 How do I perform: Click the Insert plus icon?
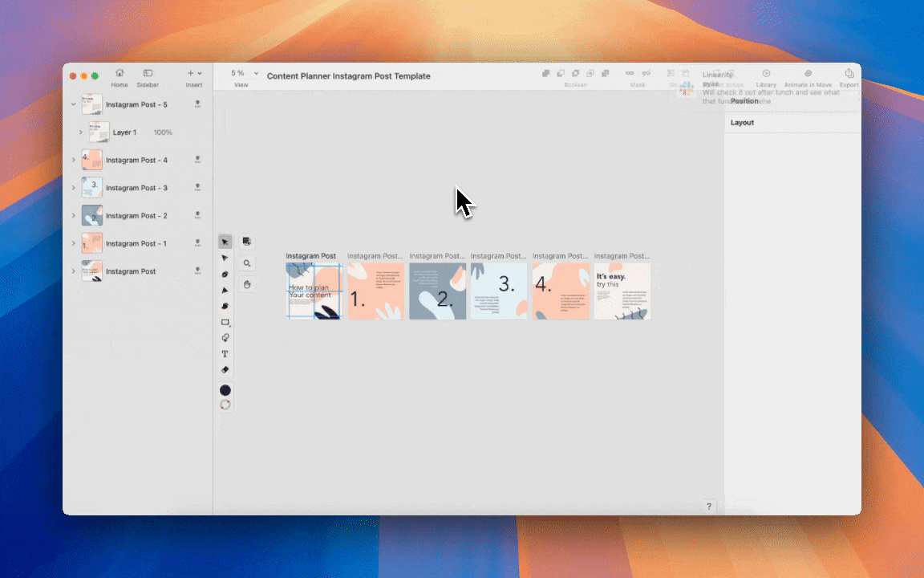tap(190, 73)
